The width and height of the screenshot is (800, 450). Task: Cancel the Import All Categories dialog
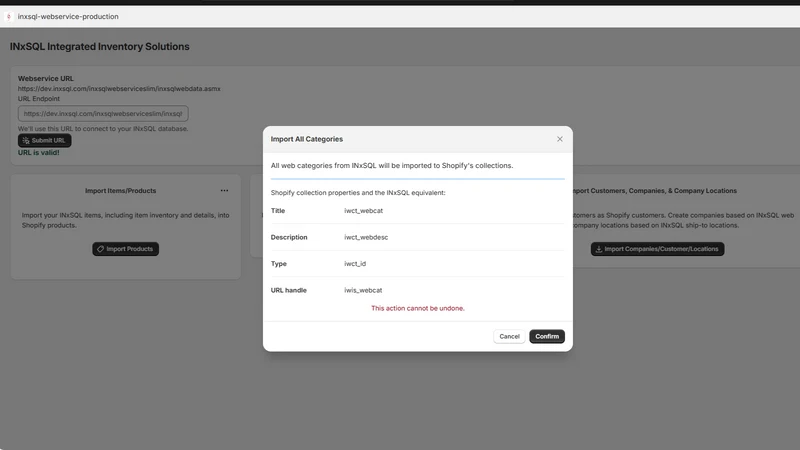509,336
